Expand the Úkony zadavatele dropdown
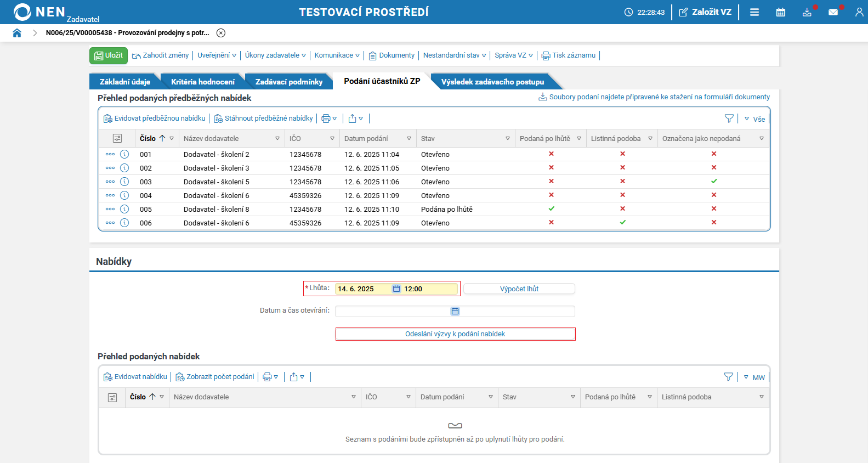 click(275, 55)
